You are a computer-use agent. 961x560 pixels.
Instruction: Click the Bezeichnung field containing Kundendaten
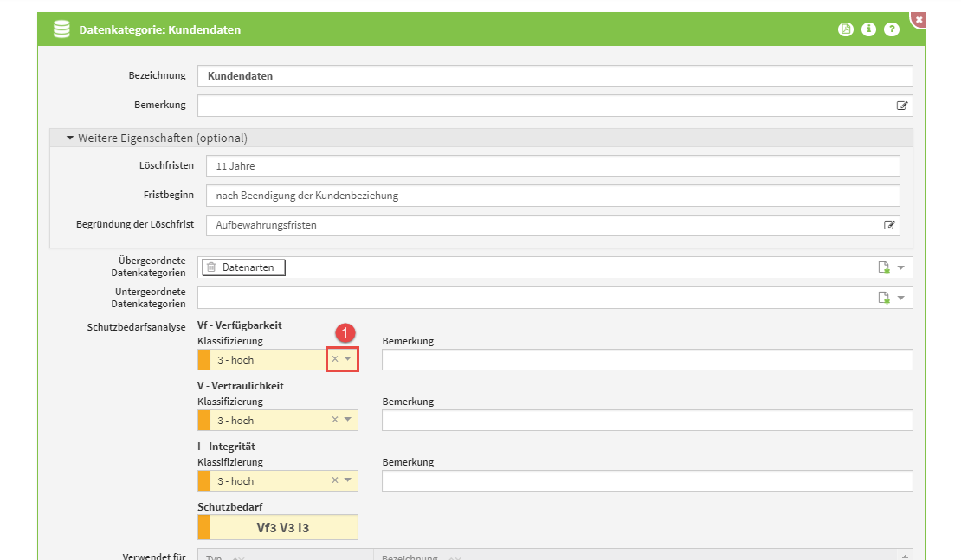pyautogui.click(x=554, y=76)
